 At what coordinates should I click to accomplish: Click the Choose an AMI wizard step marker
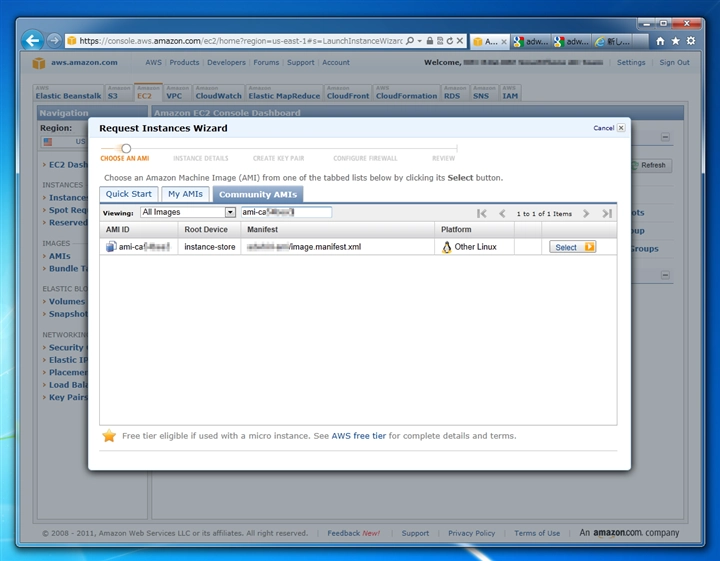pos(126,148)
